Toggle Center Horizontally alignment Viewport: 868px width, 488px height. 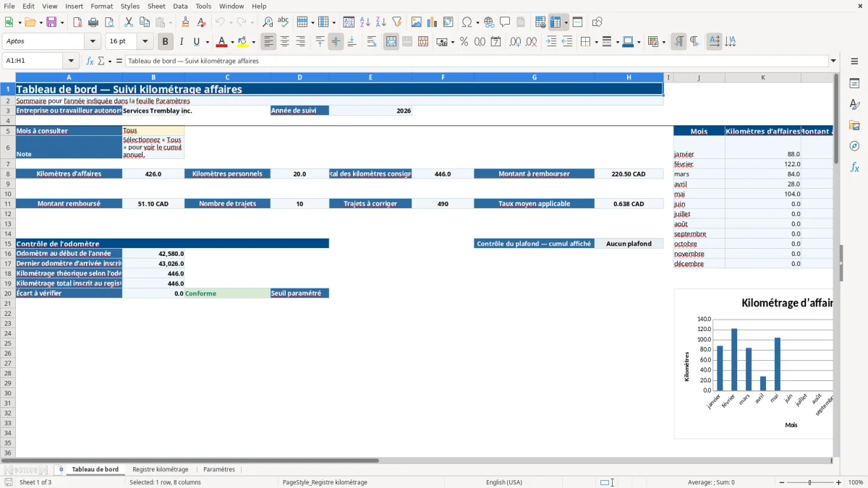[284, 42]
